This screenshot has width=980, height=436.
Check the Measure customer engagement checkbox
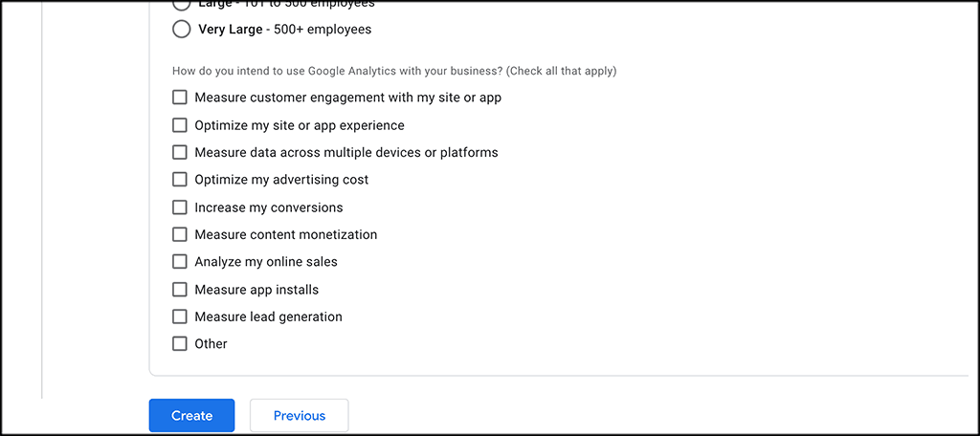coord(180,98)
